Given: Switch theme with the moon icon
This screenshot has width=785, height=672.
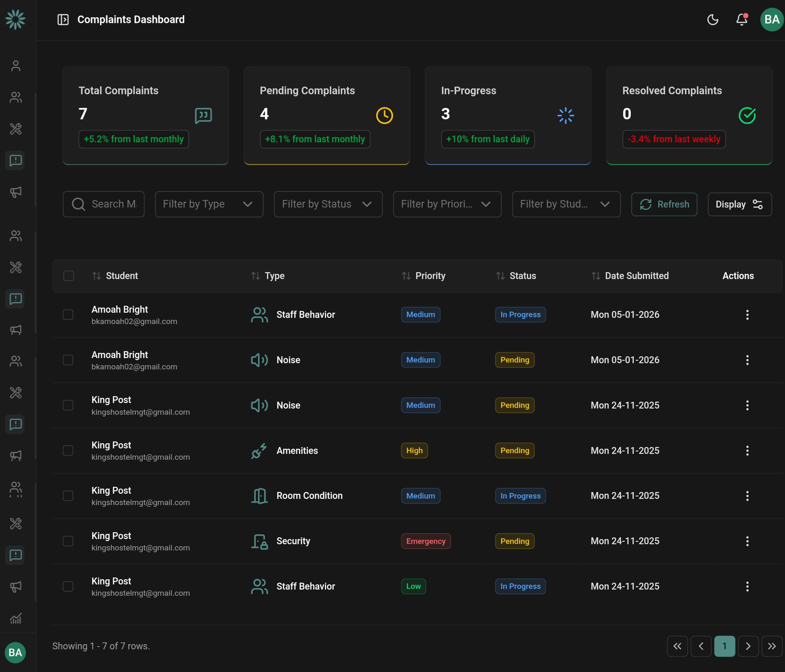Looking at the screenshot, I should coord(713,19).
